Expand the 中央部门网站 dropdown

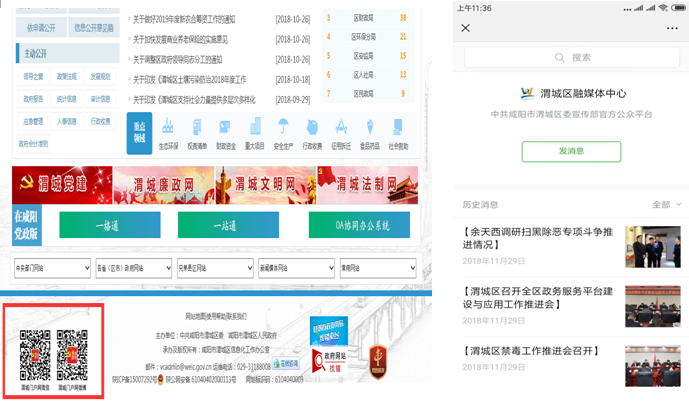point(51,268)
